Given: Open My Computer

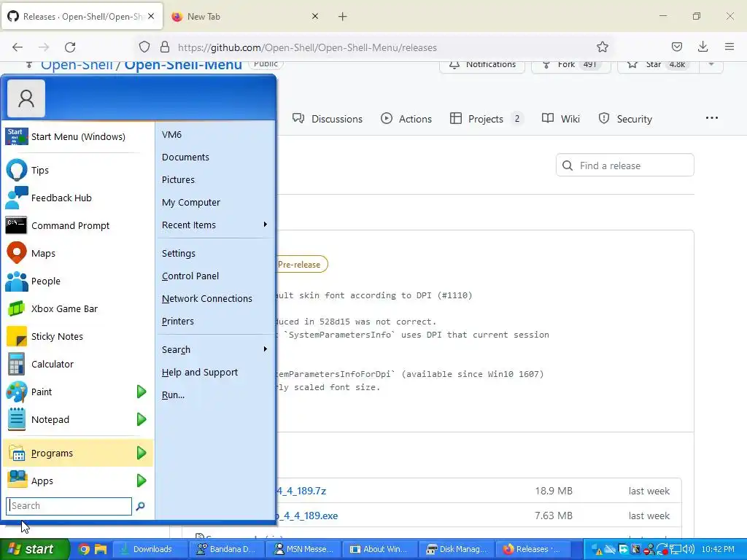Looking at the screenshot, I should 215,203.
